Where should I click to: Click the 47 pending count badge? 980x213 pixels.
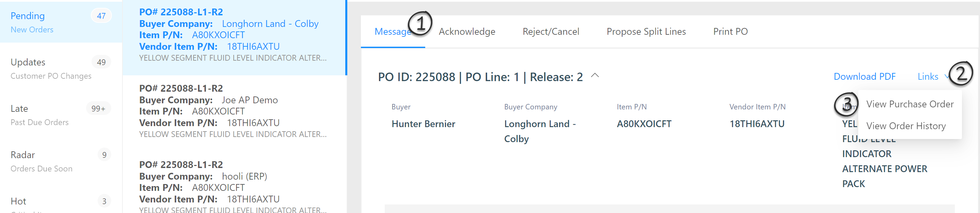tap(101, 16)
